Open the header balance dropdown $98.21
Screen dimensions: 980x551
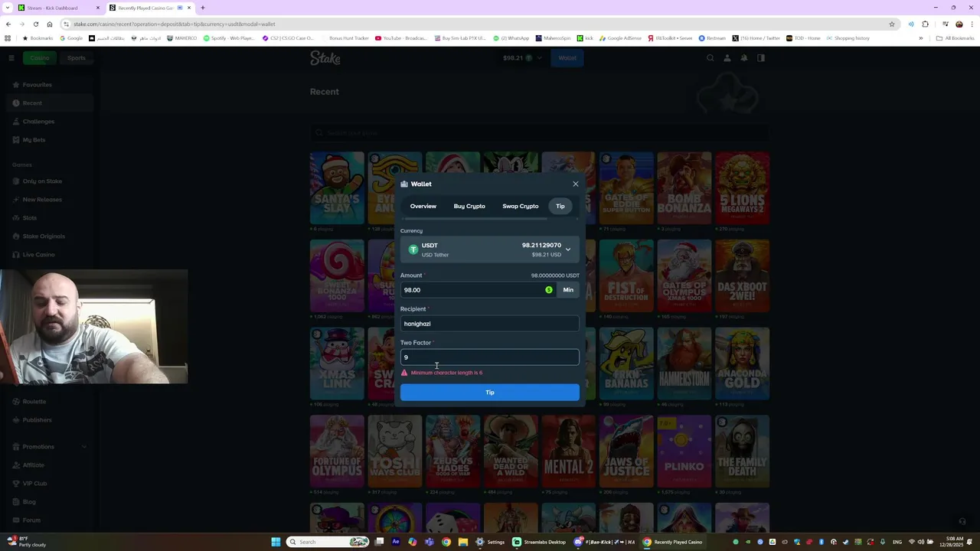pos(523,57)
